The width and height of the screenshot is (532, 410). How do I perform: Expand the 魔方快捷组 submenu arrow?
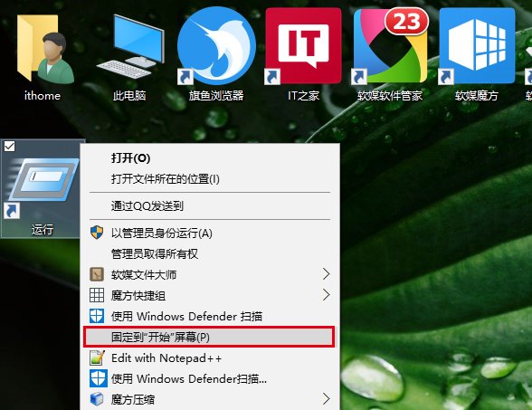(x=326, y=295)
